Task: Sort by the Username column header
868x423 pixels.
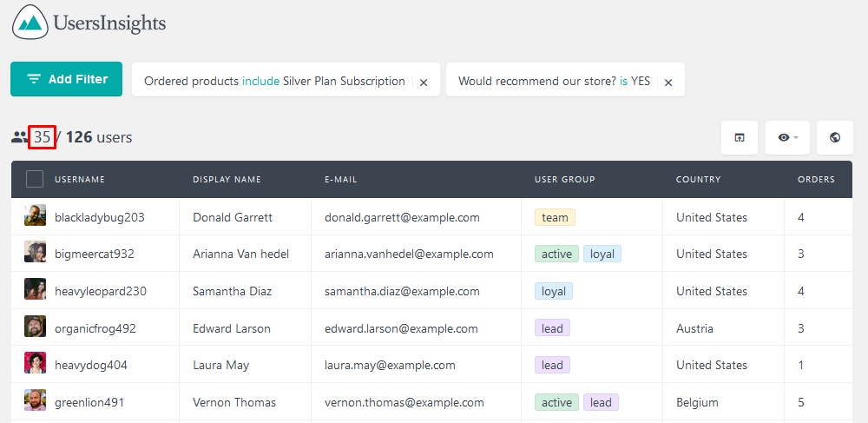Action: tap(80, 180)
